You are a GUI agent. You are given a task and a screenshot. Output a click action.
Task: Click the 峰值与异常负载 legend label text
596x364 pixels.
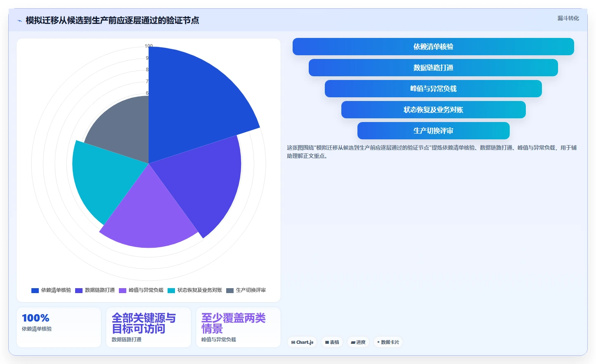(x=146, y=290)
